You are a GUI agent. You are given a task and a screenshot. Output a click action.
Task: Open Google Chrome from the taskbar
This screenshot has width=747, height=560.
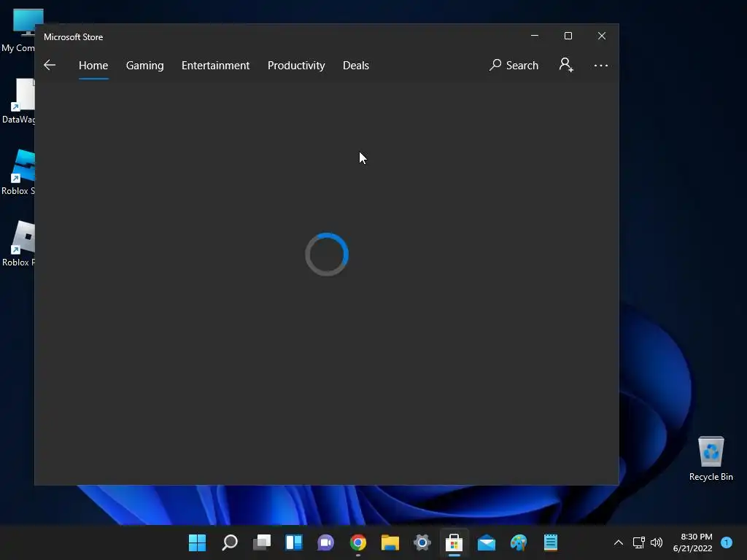[358, 542]
